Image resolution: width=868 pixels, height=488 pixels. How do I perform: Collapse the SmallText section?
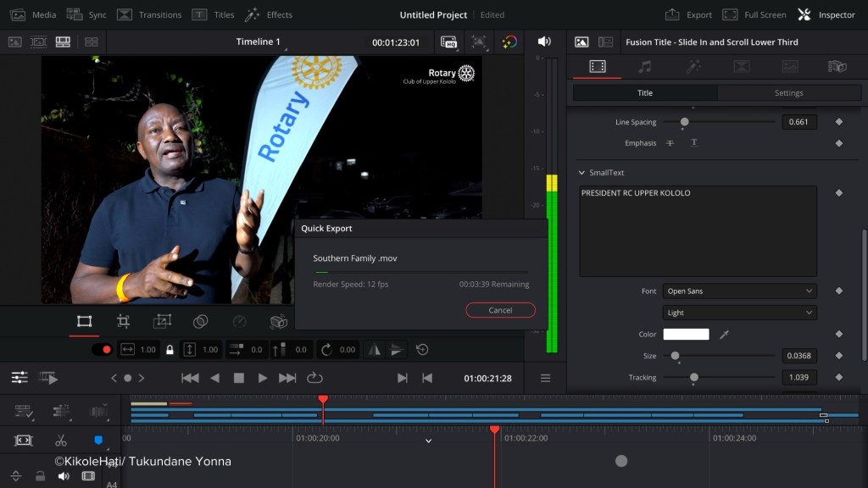581,173
